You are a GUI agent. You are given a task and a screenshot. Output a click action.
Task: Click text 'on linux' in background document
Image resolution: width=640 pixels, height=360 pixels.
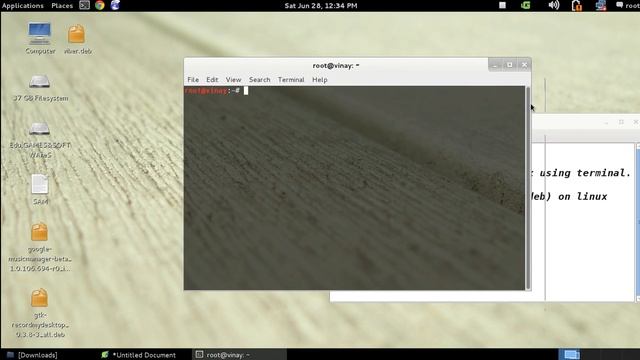(582, 196)
